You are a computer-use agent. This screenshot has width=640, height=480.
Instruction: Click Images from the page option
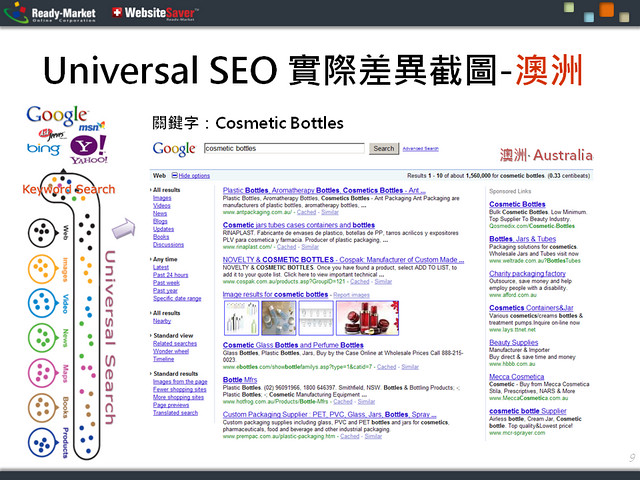[180, 382]
